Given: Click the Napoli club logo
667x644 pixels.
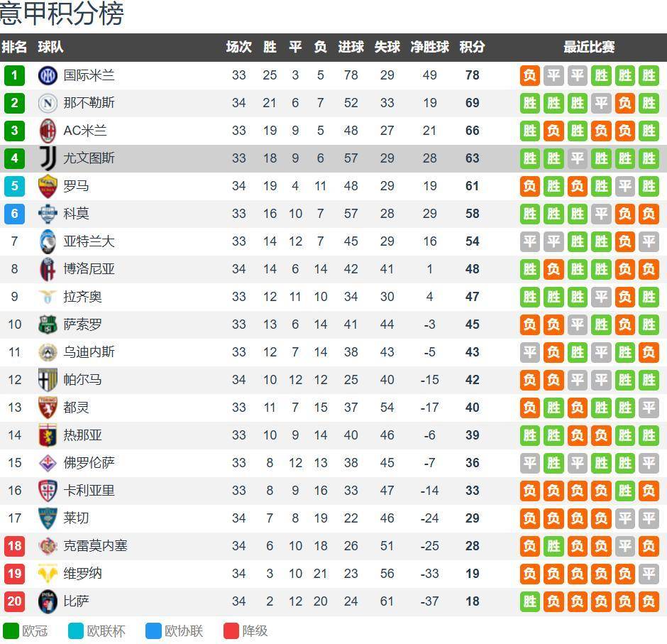Looking at the screenshot, I should pyautogui.click(x=48, y=103).
